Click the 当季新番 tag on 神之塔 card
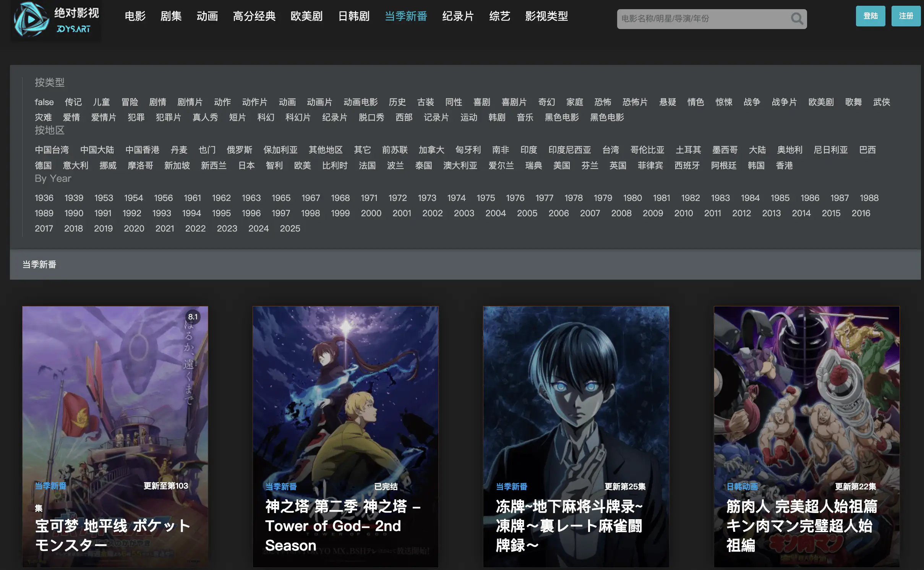924x570 pixels. tap(281, 486)
